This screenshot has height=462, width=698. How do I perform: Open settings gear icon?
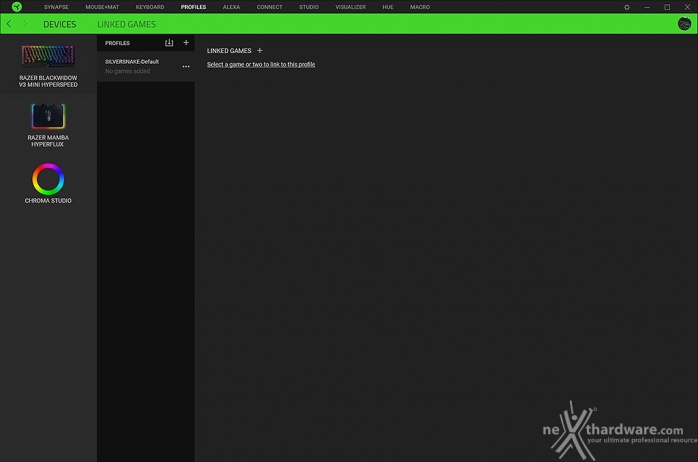pos(626,7)
